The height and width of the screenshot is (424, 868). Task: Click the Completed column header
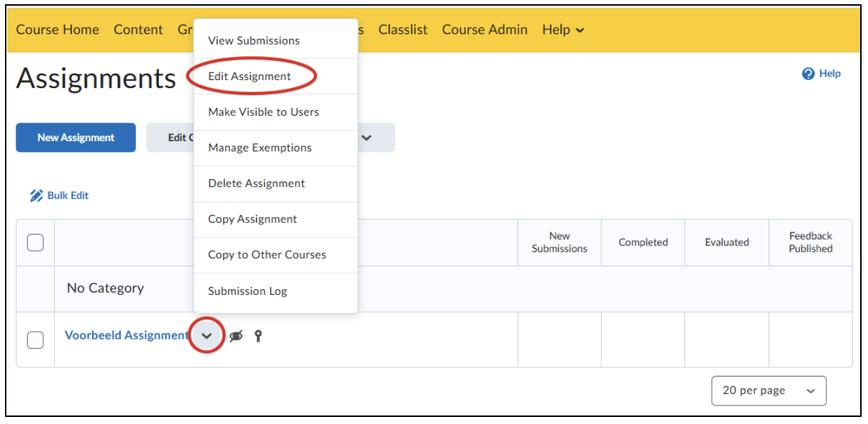click(643, 242)
